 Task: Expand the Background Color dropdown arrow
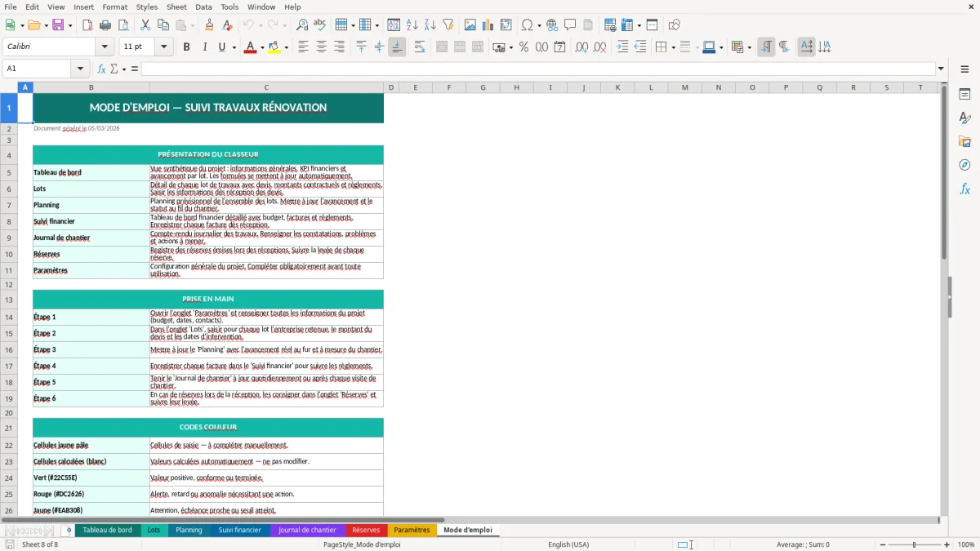287,47
